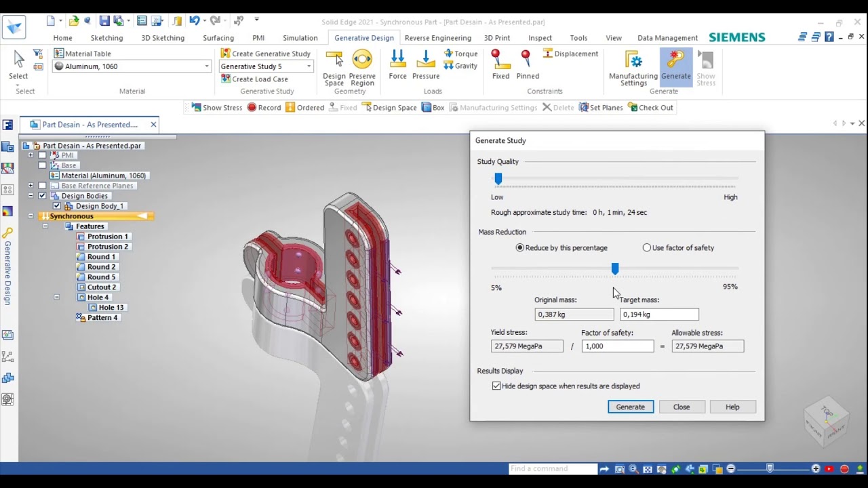Click the status bar zoom slider handle
The height and width of the screenshot is (488, 868).
770,468
